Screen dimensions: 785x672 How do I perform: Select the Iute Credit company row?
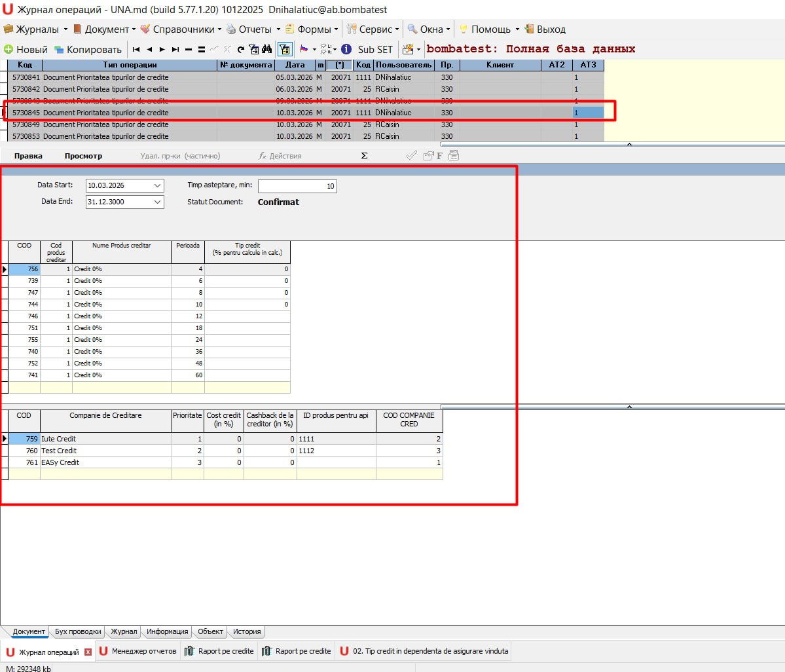pyautogui.click(x=225, y=439)
